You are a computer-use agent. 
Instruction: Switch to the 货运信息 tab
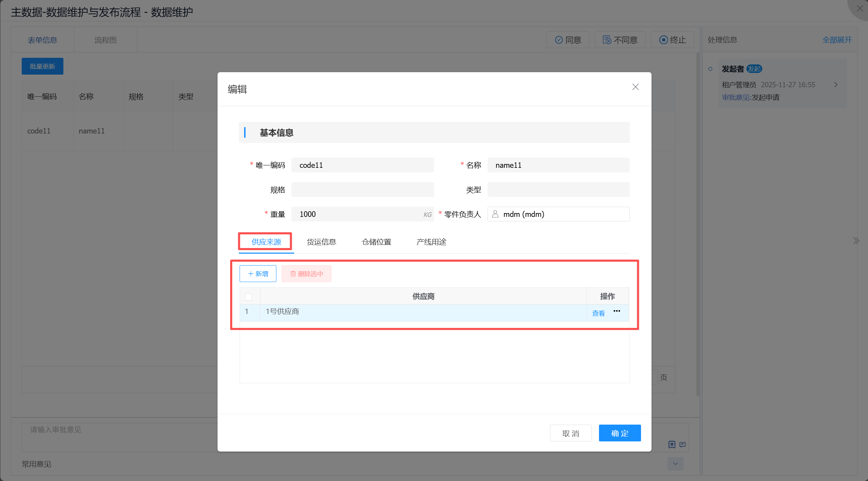321,242
